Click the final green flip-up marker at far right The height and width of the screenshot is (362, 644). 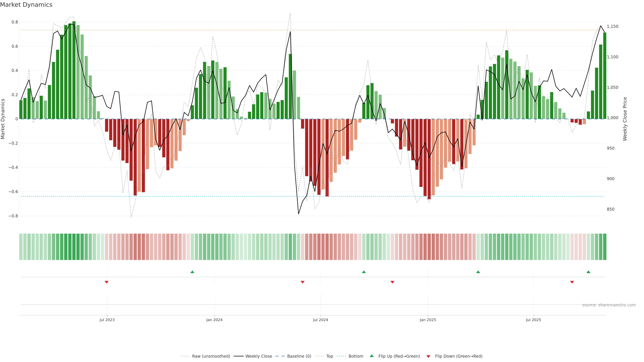click(588, 272)
